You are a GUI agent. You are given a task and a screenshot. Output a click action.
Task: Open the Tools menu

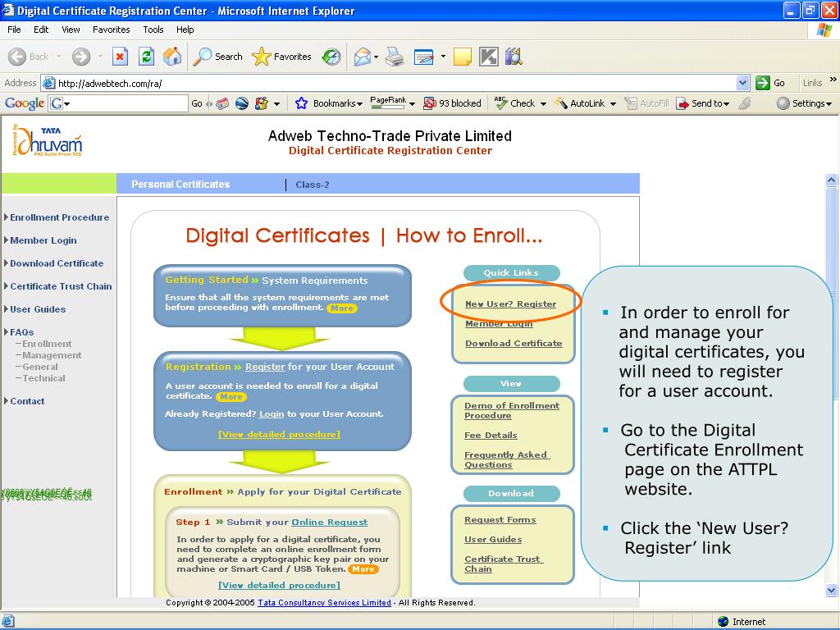[153, 30]
